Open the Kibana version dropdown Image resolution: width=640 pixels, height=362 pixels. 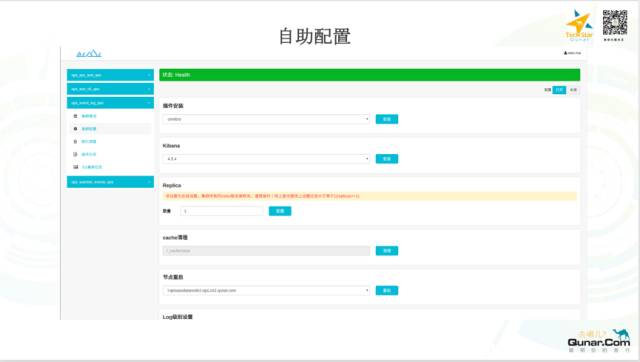tap(267, 159)
